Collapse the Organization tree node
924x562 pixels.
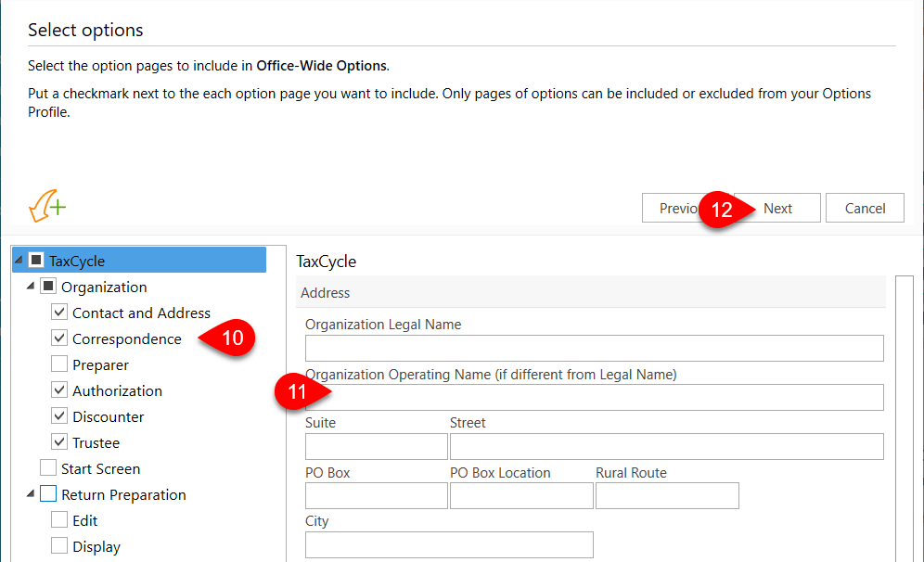(31, 287)
